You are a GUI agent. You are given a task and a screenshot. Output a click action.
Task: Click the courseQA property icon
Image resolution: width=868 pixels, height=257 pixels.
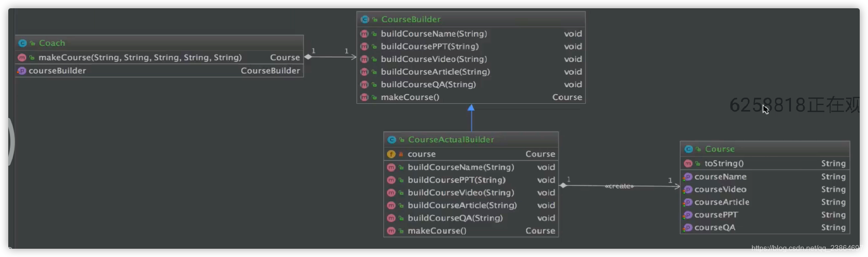(x=688, y=228)
